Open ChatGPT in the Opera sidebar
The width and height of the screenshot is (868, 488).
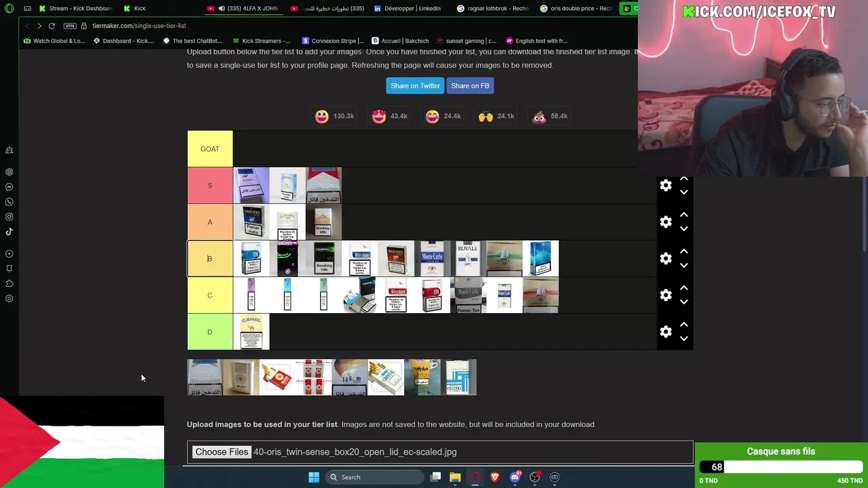point(9,172)
